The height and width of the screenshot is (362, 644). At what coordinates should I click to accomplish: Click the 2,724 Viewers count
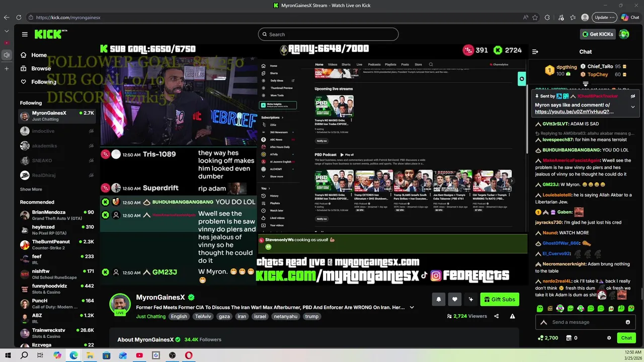pos(466,316)
